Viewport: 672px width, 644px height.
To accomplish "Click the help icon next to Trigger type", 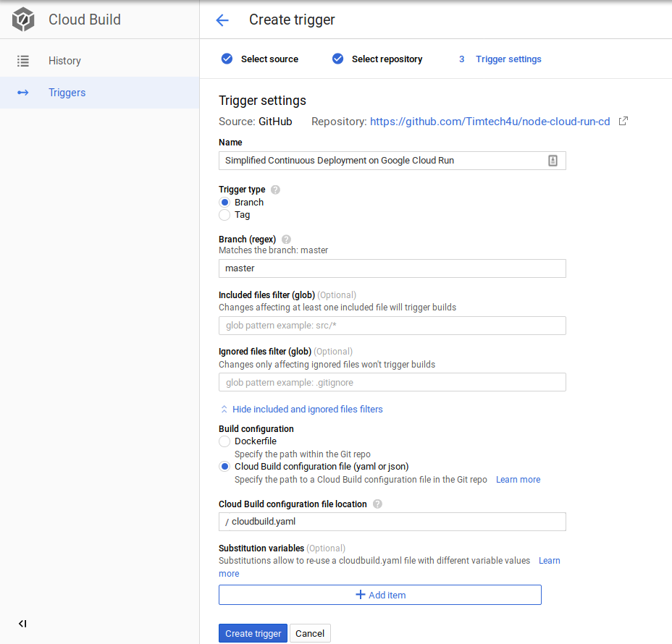I will 276,190.
